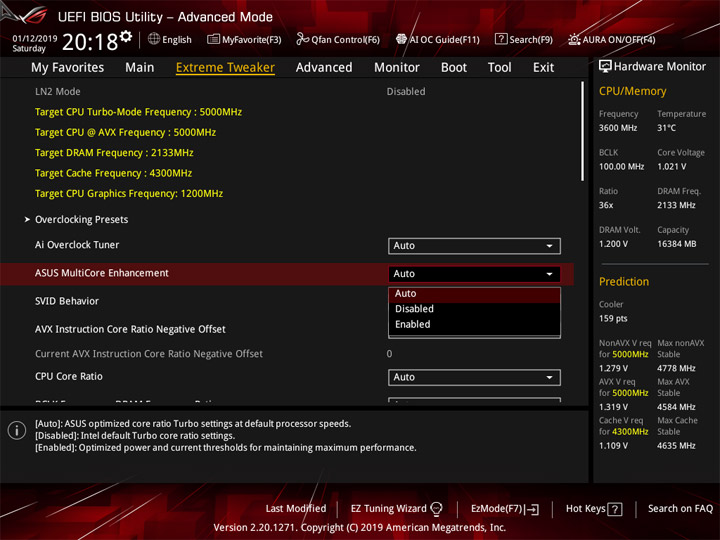Screen dimensions: 720x540
Task: Click the Cooler 159 pts value
Action: pyautogui.click(x=613, y=318)
